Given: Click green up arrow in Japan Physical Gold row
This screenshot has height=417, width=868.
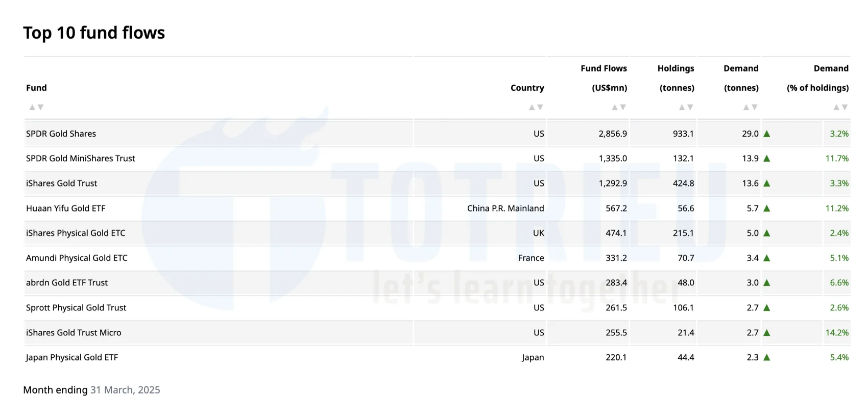Looking at the screenshot, I should tap(766, 357).
